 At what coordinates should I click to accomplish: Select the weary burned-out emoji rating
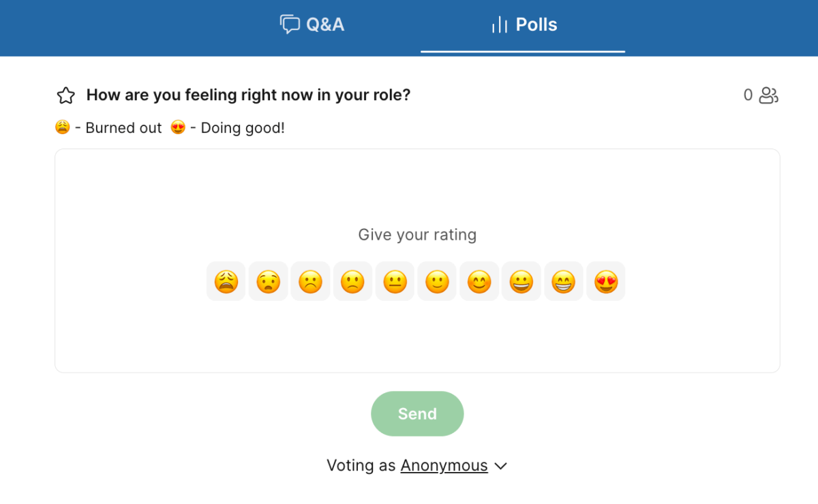click(226, 281)
